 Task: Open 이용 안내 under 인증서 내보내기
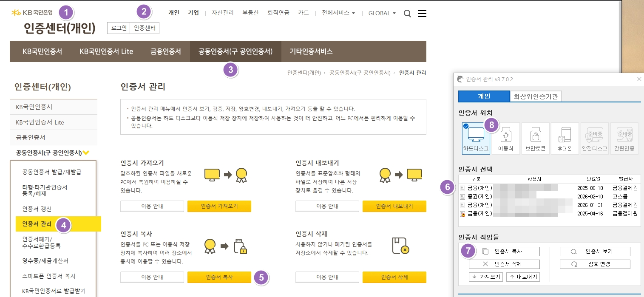click(327, 206)
